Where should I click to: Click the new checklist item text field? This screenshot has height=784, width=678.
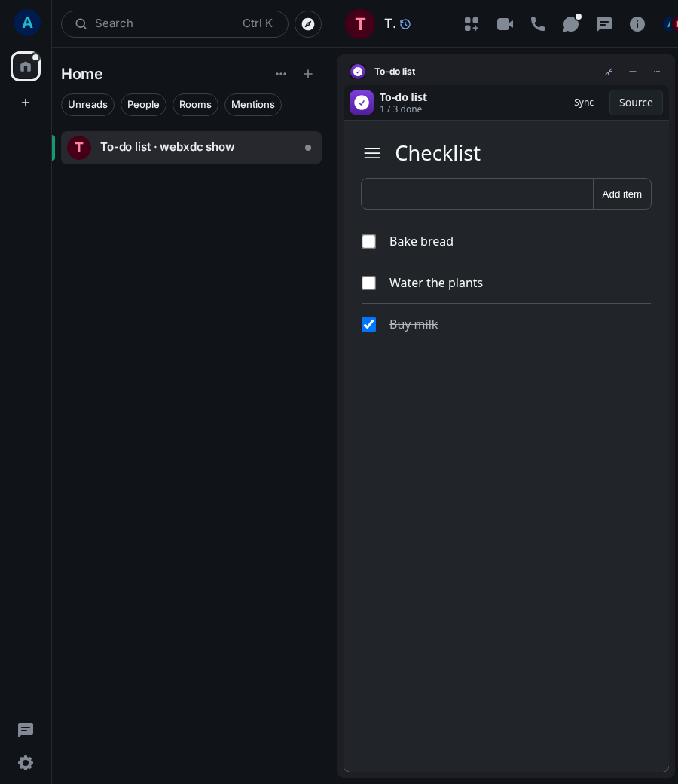click(477, 194)
